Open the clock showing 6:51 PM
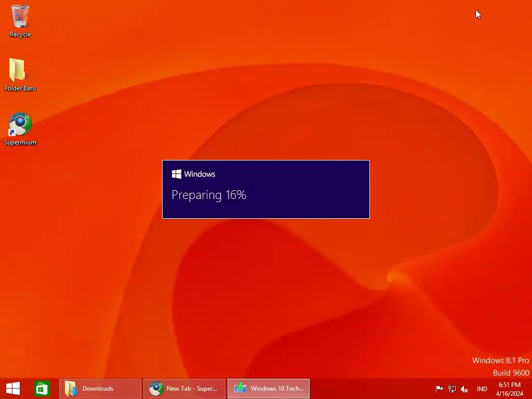The width and height of the screenshot is (532, 399). [x=509, y=389]
